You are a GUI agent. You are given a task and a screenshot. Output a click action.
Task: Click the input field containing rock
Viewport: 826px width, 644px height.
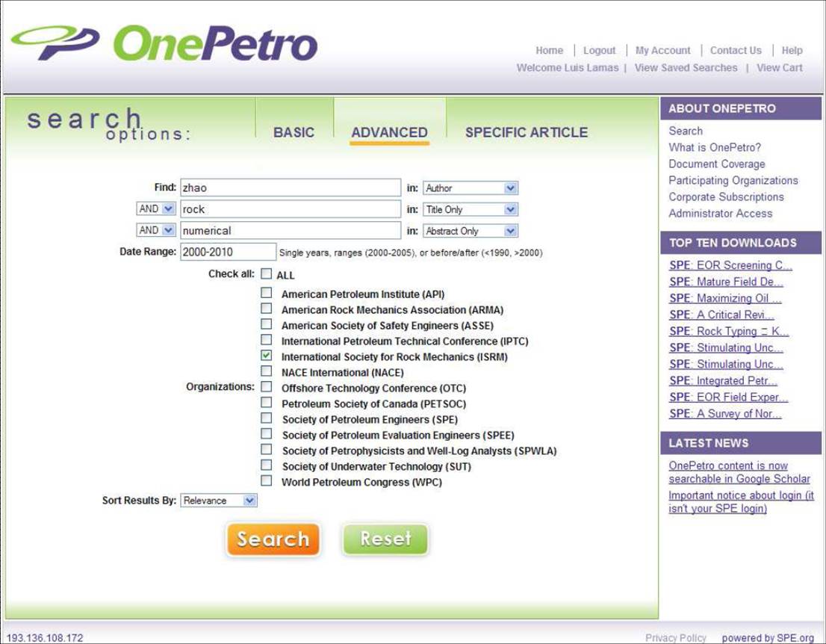(x=291, y=209)
